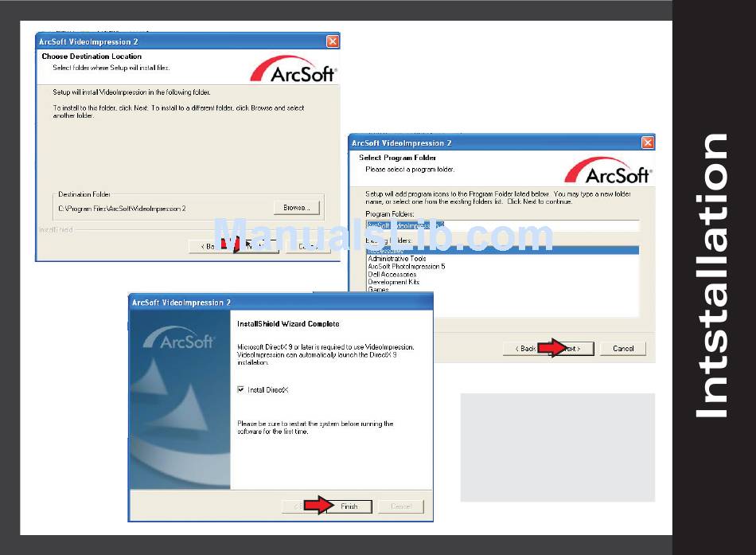Click the Program Folders name input field
This screenshot has height=555, width=756.
coord(502,225)
